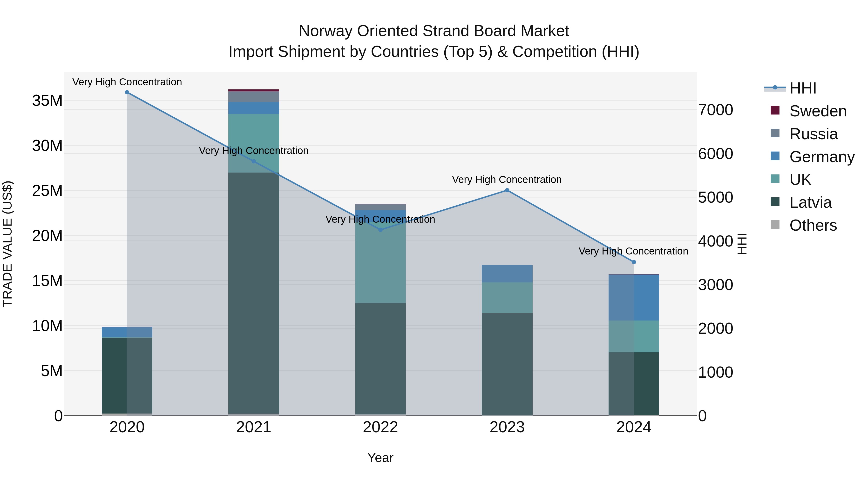The image size is (868, 488).
Task: Select the 2021 HHI data point
Action: (x=254, y=161)
